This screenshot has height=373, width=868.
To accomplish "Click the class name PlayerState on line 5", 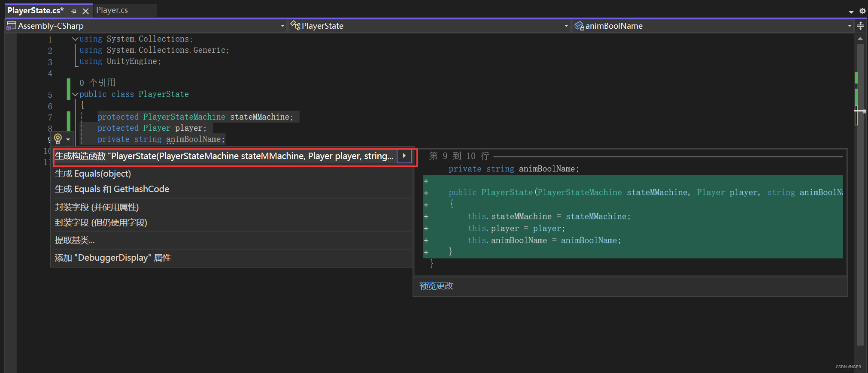I will 164,94.
